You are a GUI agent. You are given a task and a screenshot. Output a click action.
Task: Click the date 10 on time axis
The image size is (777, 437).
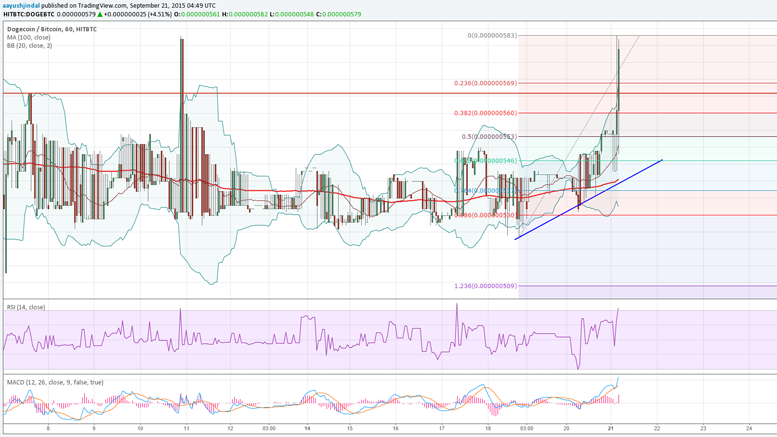(140, 429)
